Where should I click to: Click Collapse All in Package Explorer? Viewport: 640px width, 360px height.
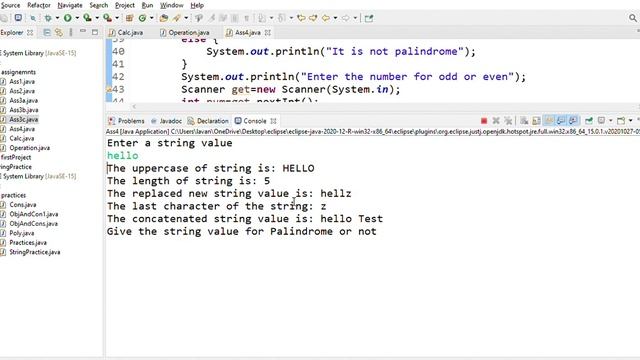pos(47,32)
